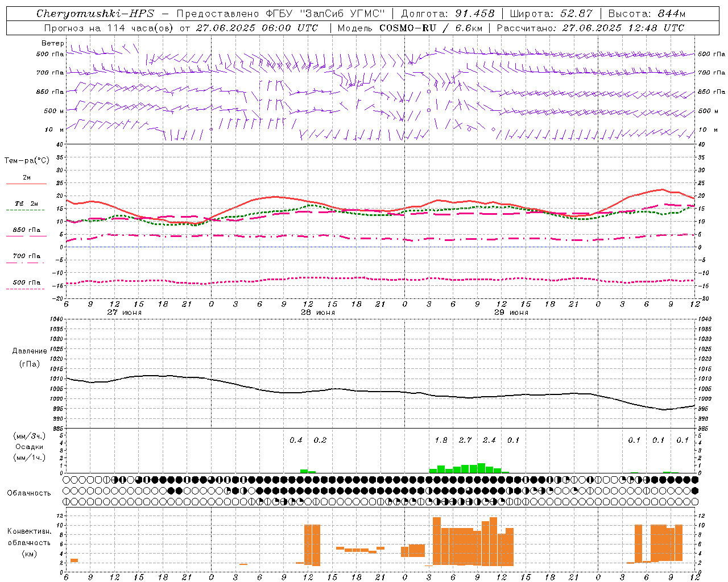
Task: Click the Рассчитано: 27.06.2025 12:48 UTC text
Action: pyautogui.click(x=590, y=28)
